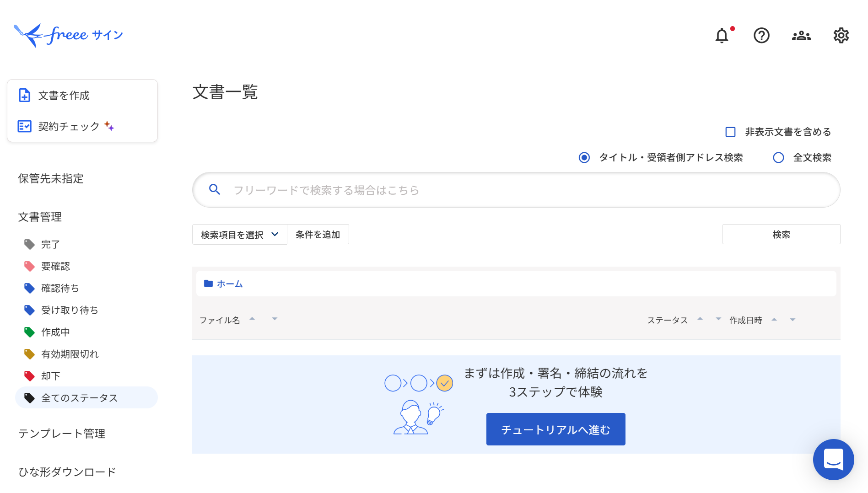The width and height of the screenshot is (868, 493).
Task: Open the ホーム folder link
Action: [x=229, y=284]
